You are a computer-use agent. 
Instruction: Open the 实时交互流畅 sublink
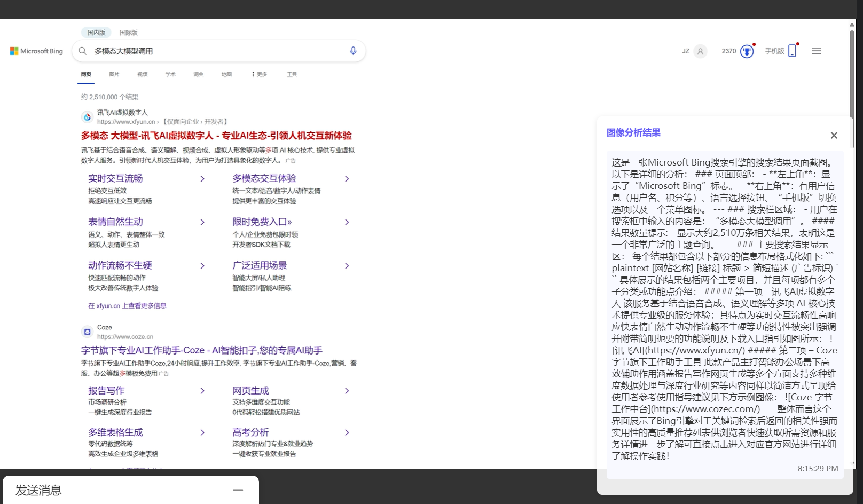point(115,178)
